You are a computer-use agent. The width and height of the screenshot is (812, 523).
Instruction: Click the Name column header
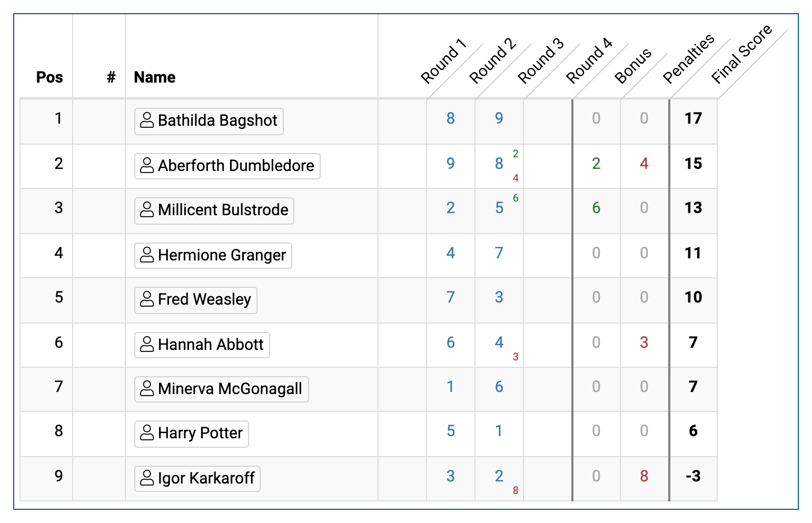coord(155,77)
